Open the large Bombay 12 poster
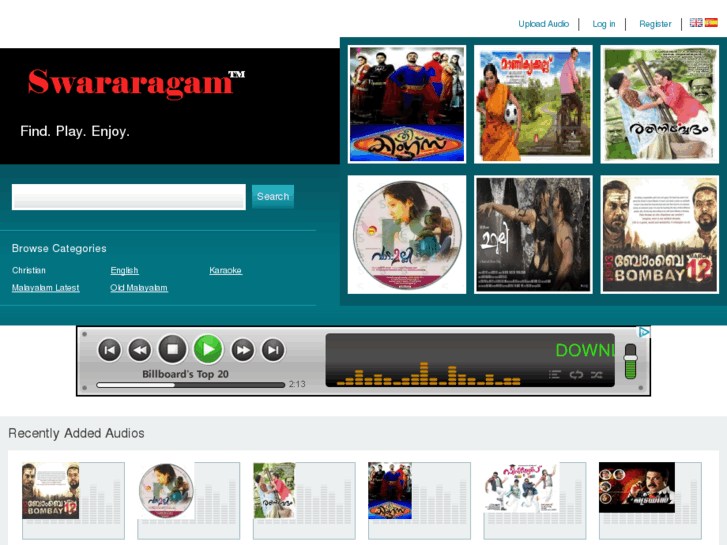727x545 pixels. point(659,235)
